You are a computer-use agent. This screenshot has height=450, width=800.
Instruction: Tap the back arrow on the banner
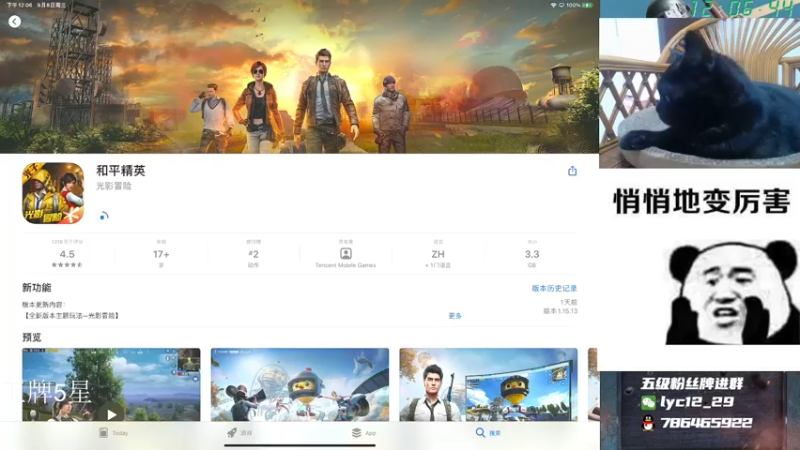[15, 21]
